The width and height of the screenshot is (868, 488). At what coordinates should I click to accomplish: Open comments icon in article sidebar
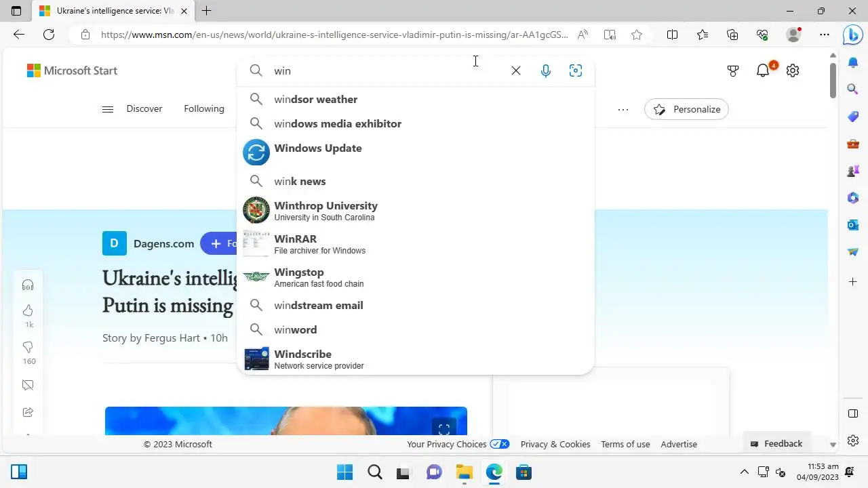28,385
